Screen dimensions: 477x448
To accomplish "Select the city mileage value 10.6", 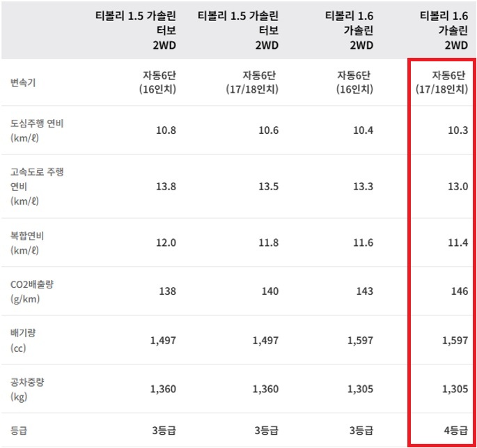I will [x=269, y=130].
